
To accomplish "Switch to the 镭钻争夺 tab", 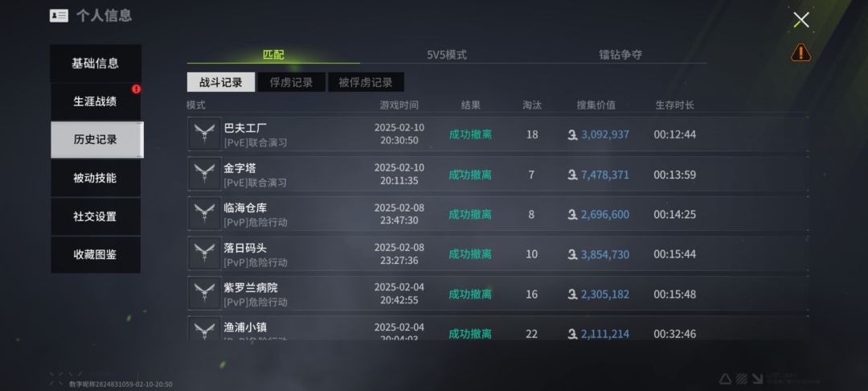I will pos(620,55).
